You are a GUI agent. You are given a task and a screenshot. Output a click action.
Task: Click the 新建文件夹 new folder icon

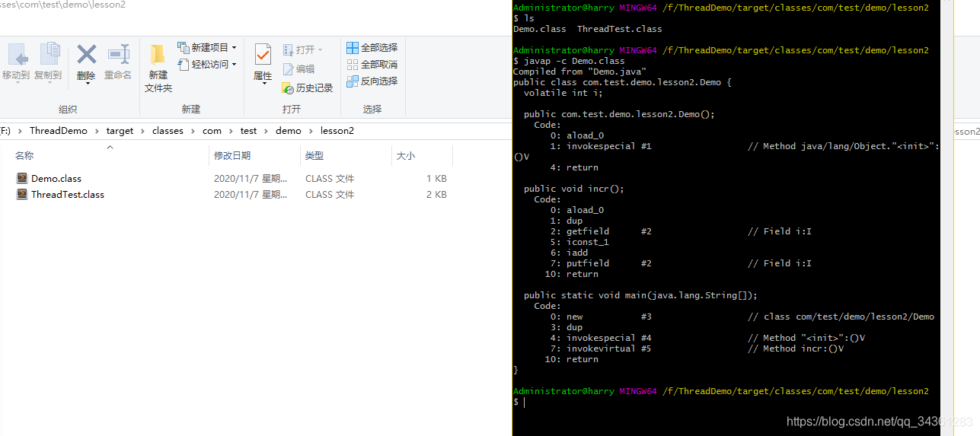(x=158, y=55)
